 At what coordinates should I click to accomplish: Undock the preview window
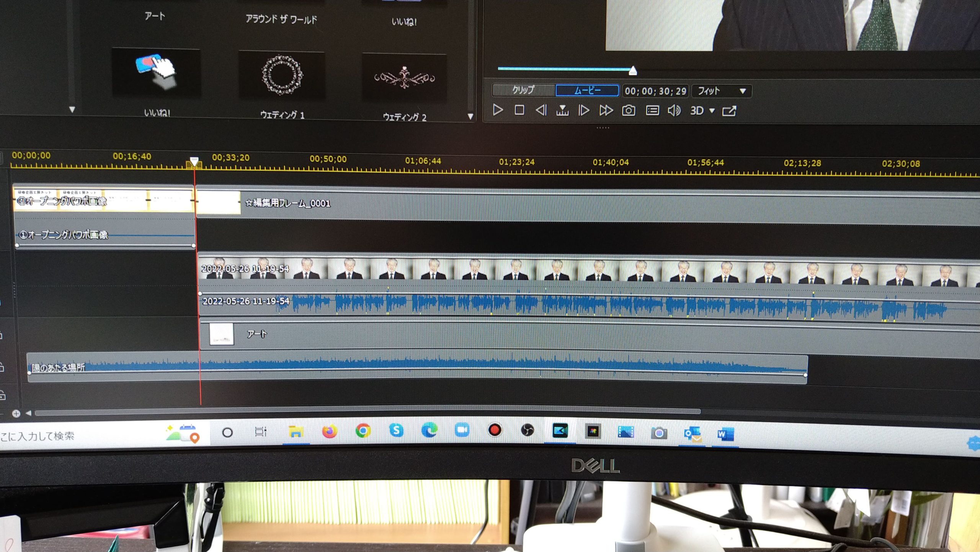point(729,111)
